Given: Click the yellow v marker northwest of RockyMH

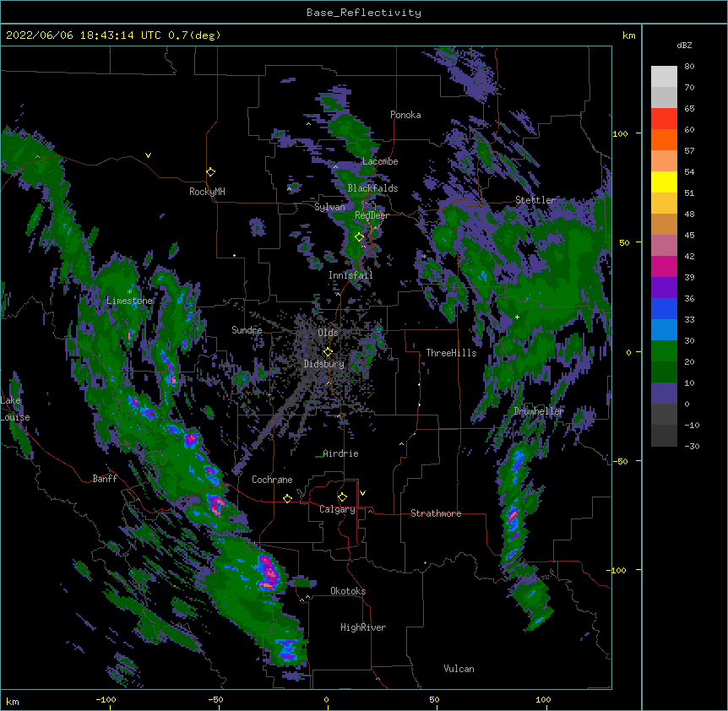Looking at the screenshot, I should [x=148, y=155].
